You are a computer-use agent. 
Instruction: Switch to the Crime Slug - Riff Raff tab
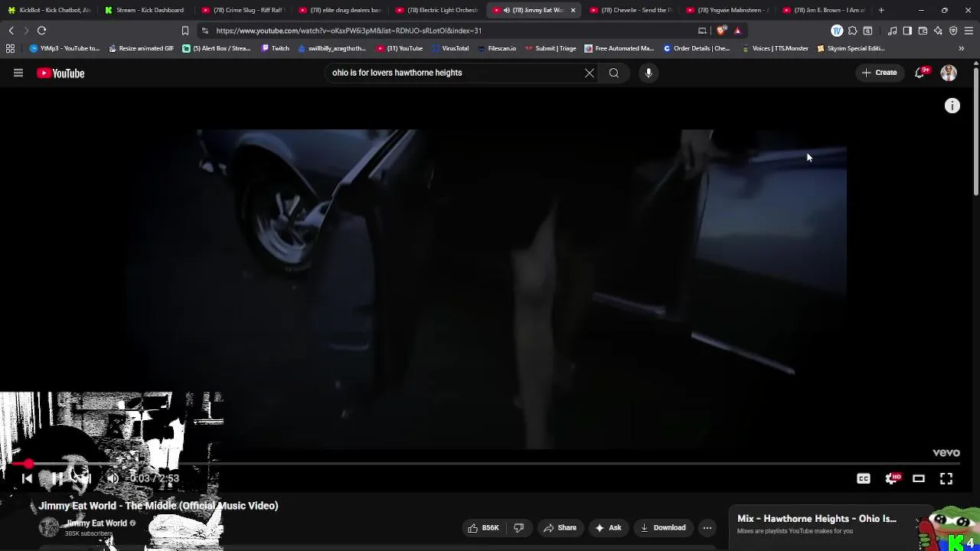click(242, 10)
